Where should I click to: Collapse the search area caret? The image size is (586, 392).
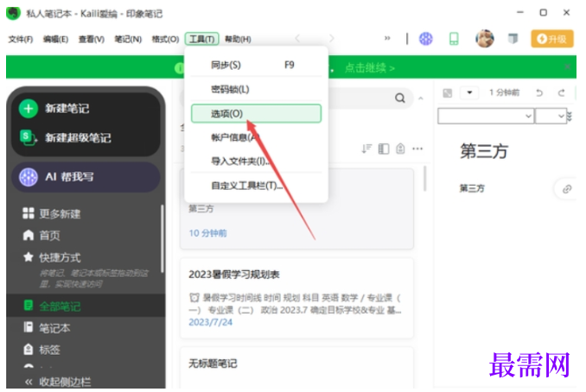click(x=421, y=98)
